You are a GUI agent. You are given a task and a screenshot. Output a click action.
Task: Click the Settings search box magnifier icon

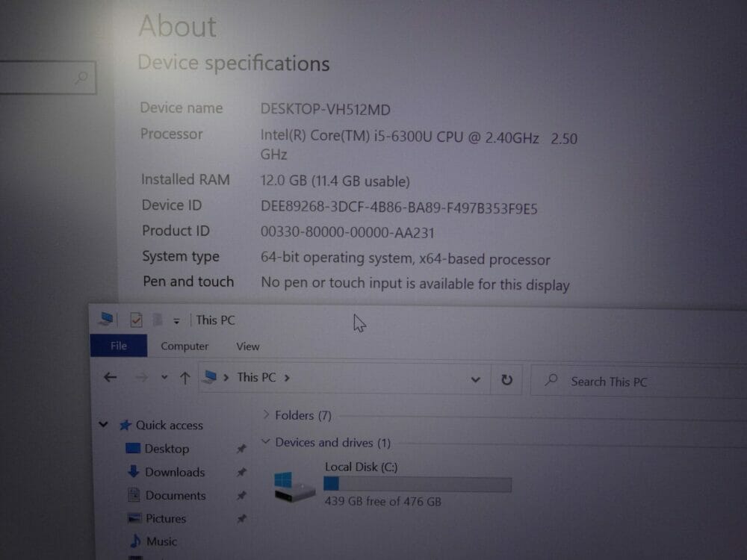tap(81, 77)
